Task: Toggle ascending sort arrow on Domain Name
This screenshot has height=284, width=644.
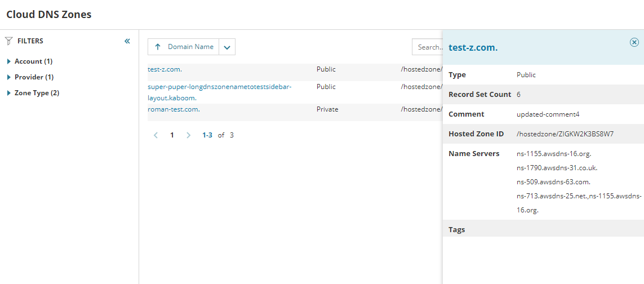Action: point(158,47)
